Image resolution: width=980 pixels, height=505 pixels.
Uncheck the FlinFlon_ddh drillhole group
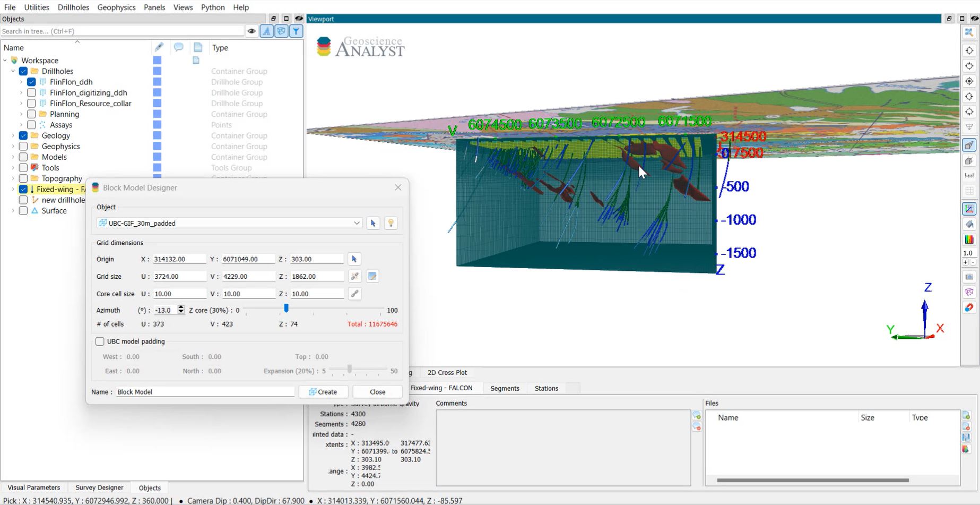point(31,82)
